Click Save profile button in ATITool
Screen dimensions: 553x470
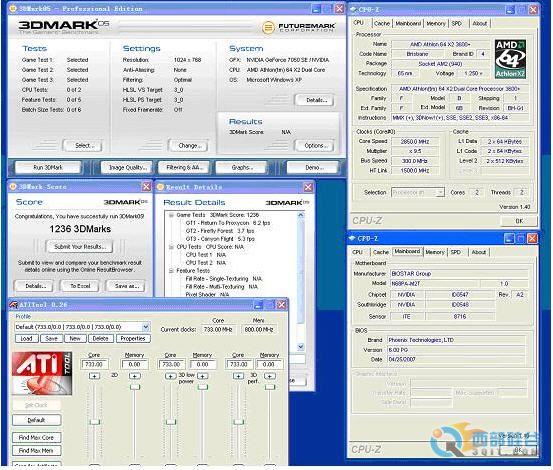(51, 338)
